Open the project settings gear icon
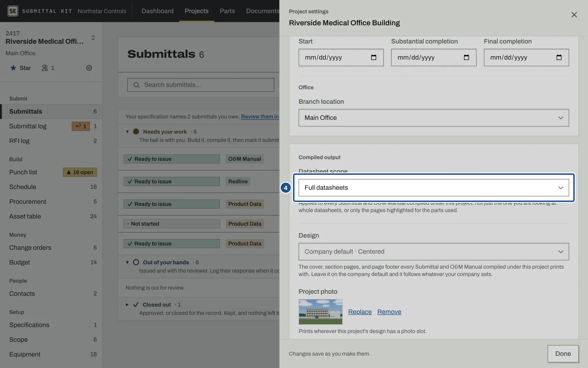 pyautogui.click(x=89, y=68)
